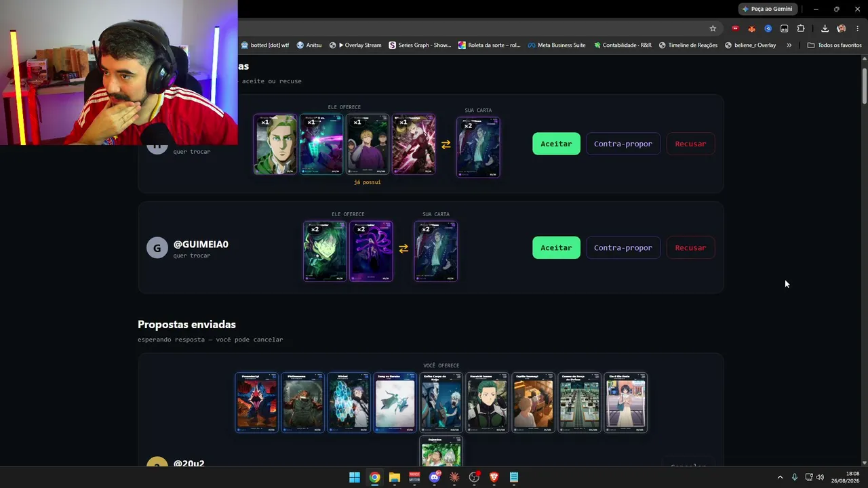
Task: Open the Roleta da sorte bookmark
Action: pos(489,45)
